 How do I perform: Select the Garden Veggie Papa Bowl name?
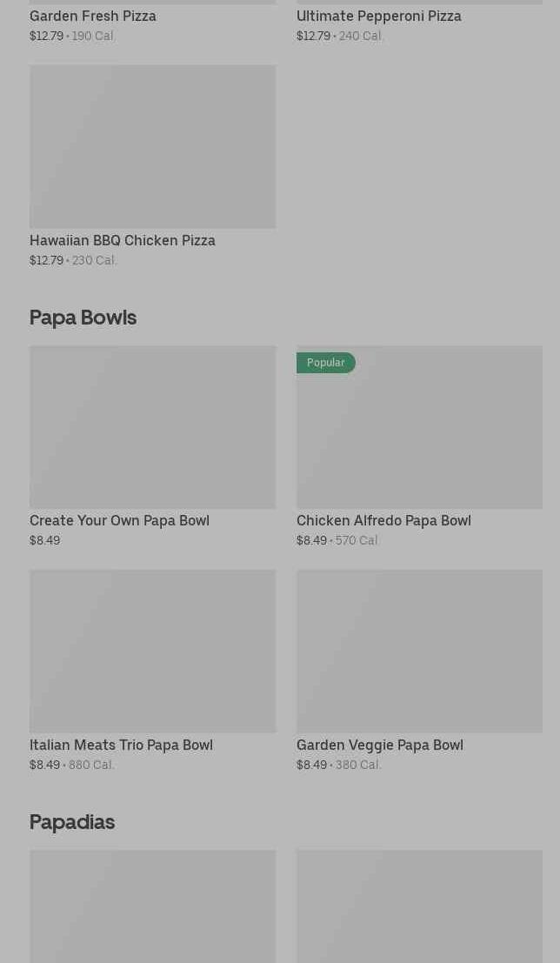click(x=379, y=745)
